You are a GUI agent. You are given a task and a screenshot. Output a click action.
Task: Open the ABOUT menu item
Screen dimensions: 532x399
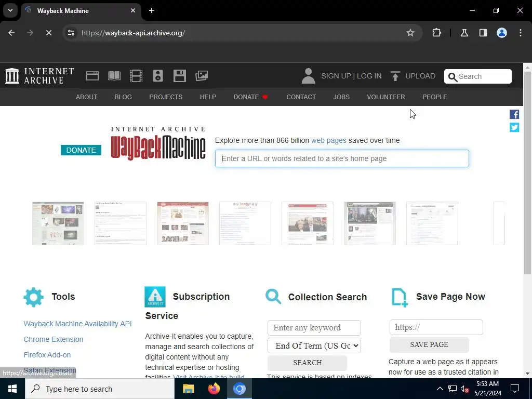(x=87, y=97)
